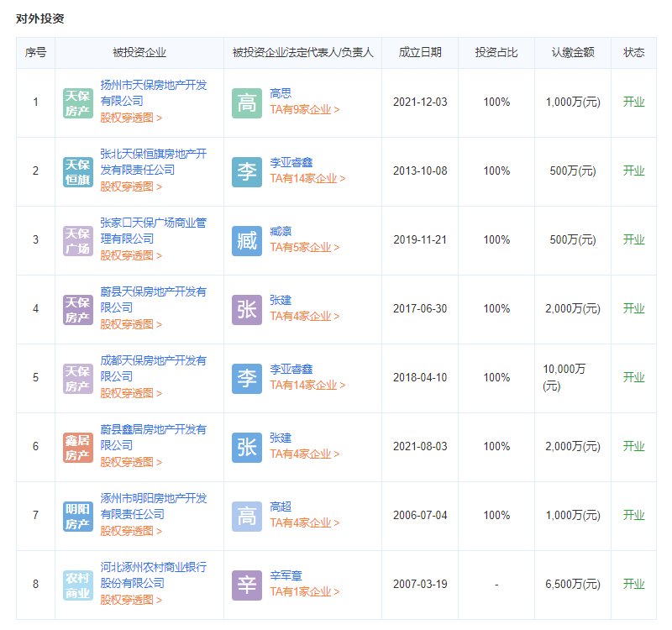This screenshot has height=630, width=672.
Task: Open TA有1家企业 under 辛军章
Action: click(x=305, y=592)
